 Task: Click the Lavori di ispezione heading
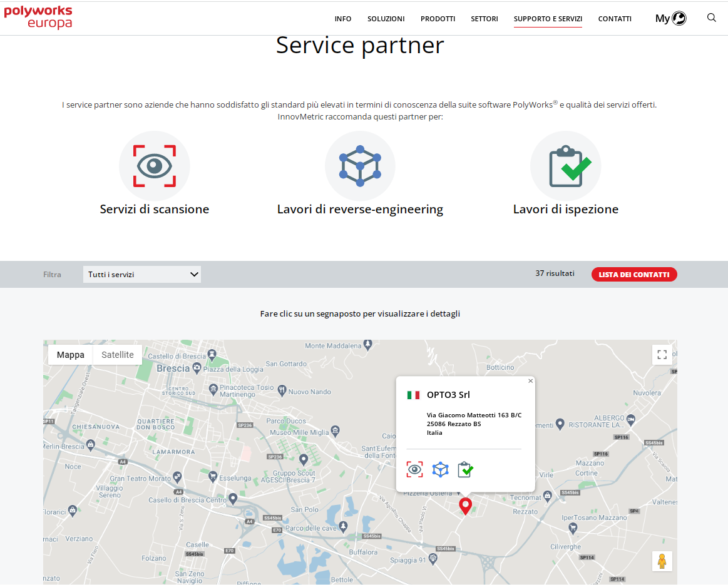565,209
